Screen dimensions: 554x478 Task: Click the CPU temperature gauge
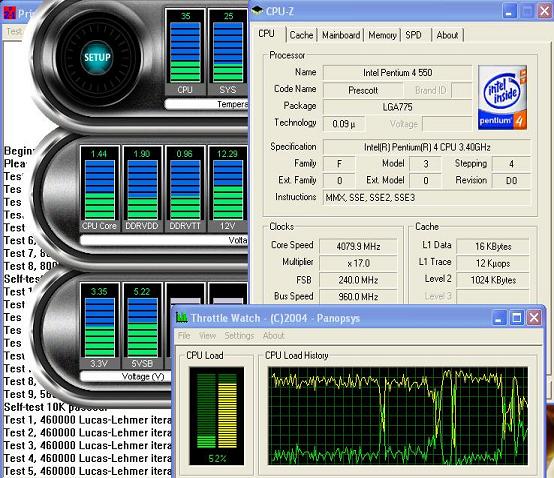(x=185, y=52)
